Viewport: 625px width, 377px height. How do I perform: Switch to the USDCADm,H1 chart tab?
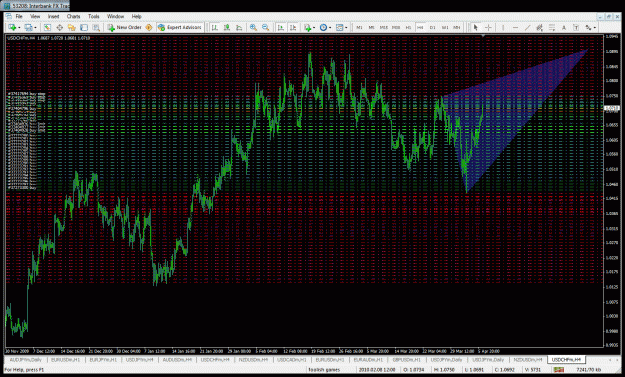292,359
